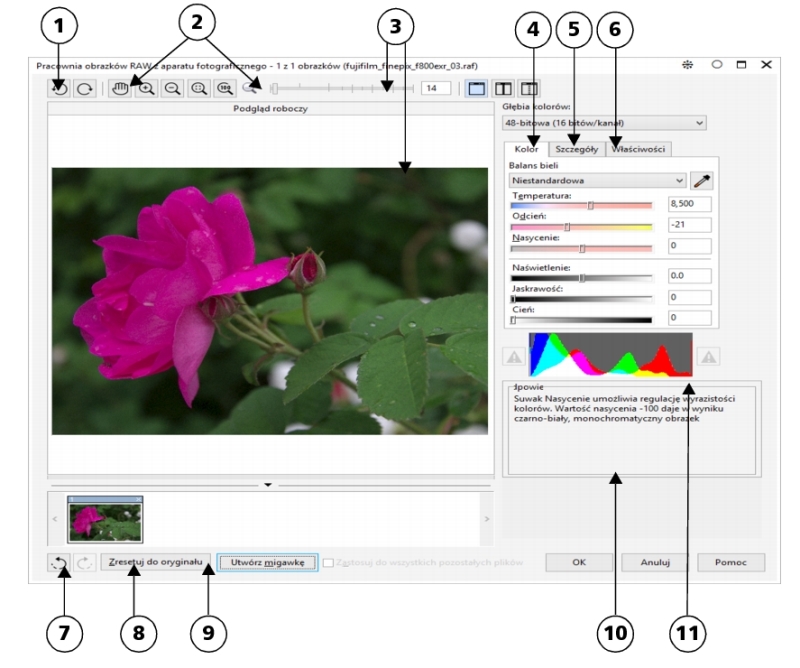This screenshot has width=800, height=668.
Task: Switch to side-by-side split preview mode
Action: (503, 89)
